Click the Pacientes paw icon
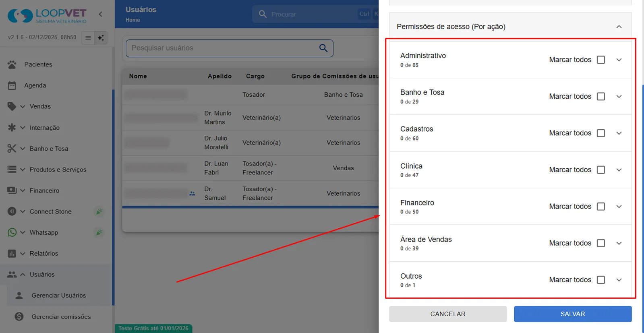Viewport: 644px width, 333px height. (12, 64)
